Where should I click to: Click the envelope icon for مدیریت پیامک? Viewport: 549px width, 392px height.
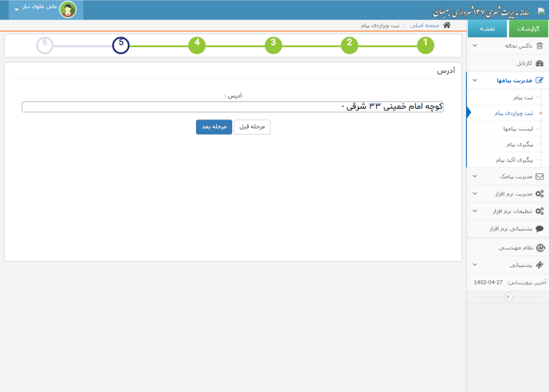pyautogui.click(x=539, y=177)
